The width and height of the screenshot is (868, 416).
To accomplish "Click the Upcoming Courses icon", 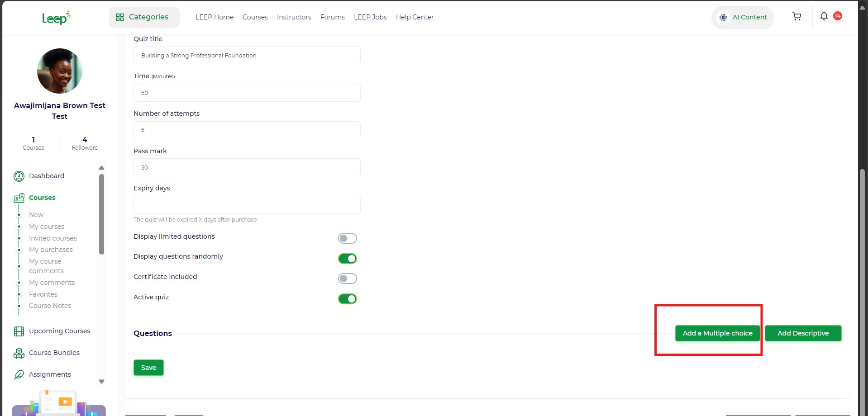I will [x=19, y=331].
